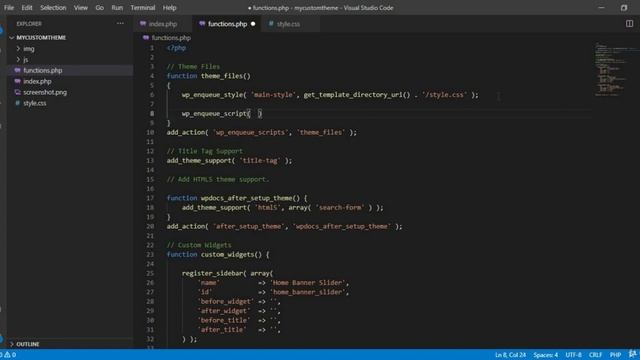This screenshot has height=360, width=640.
Task: Open index.php from the Explorer tree
Action: tap(37, 82)
